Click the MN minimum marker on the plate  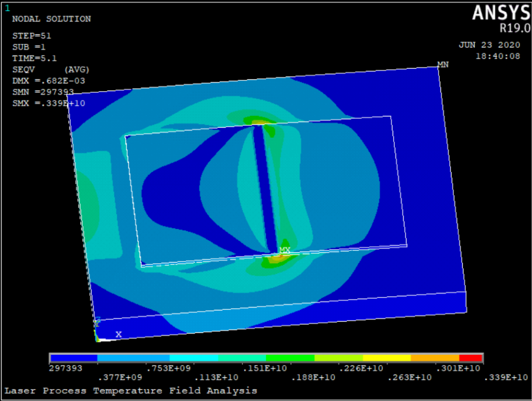(442, 64)
